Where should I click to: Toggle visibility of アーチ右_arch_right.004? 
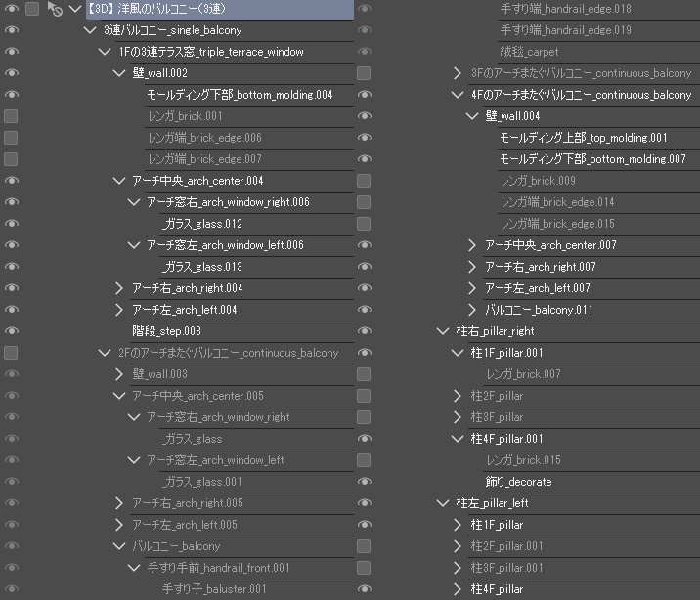pos(11,287)
